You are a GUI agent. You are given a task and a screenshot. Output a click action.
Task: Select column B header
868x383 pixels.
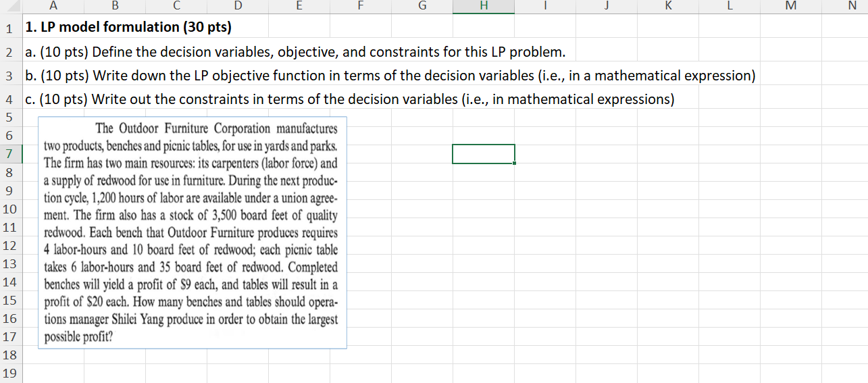coord(114,7)
